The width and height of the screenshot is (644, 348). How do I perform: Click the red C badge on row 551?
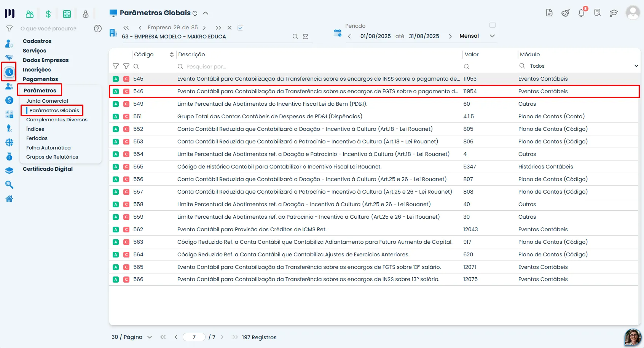[126, 116]
